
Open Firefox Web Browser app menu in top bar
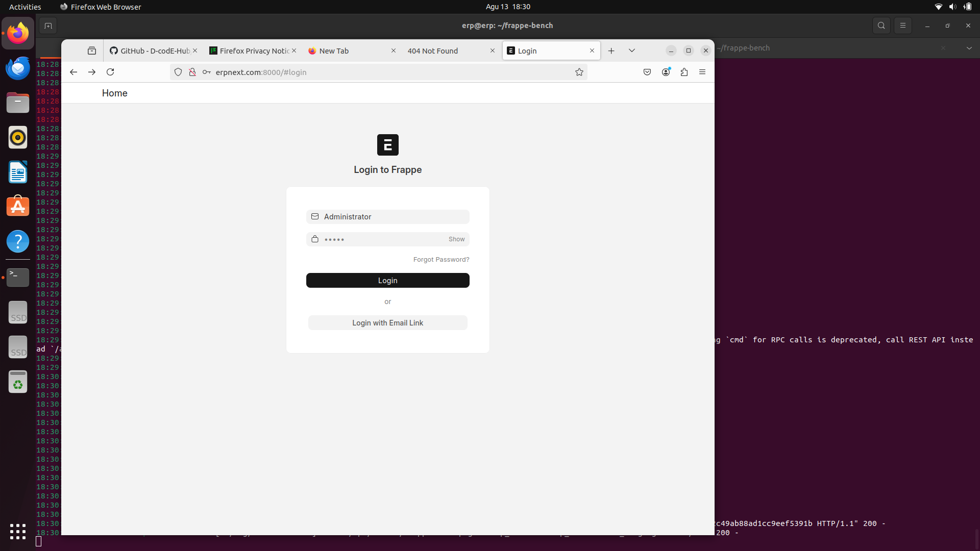101,7
